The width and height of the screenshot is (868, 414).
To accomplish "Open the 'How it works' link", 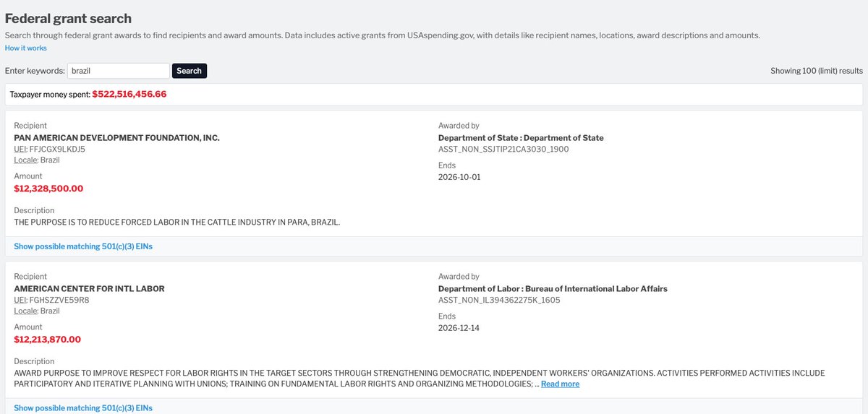I will [26, 48].
